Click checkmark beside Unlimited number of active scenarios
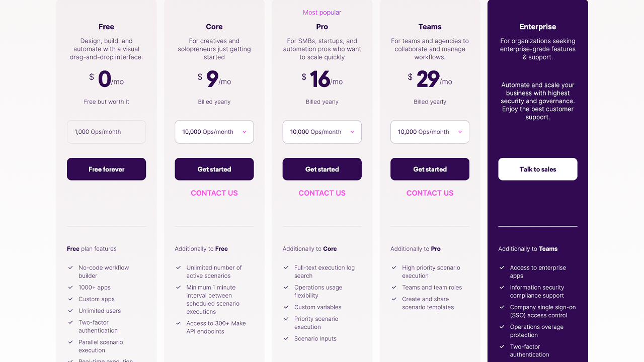Image resolution: width=644 pixels, height=362 pixels. (x=178, y=268)
